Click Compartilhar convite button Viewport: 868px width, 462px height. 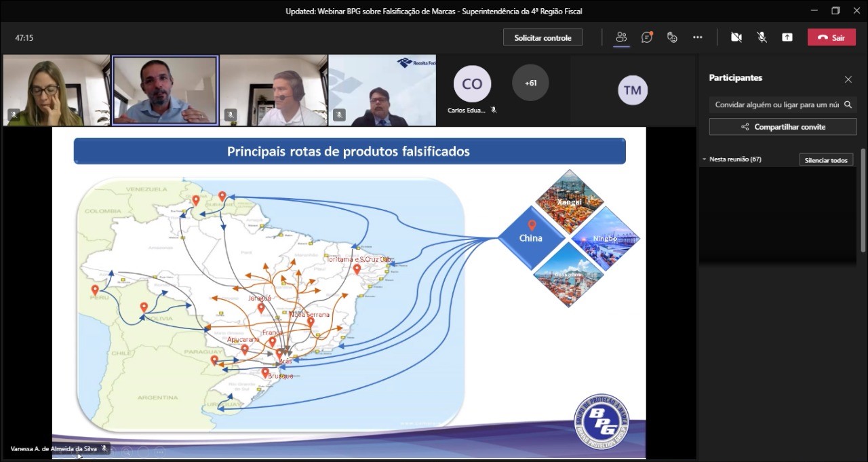coord(783,127)
